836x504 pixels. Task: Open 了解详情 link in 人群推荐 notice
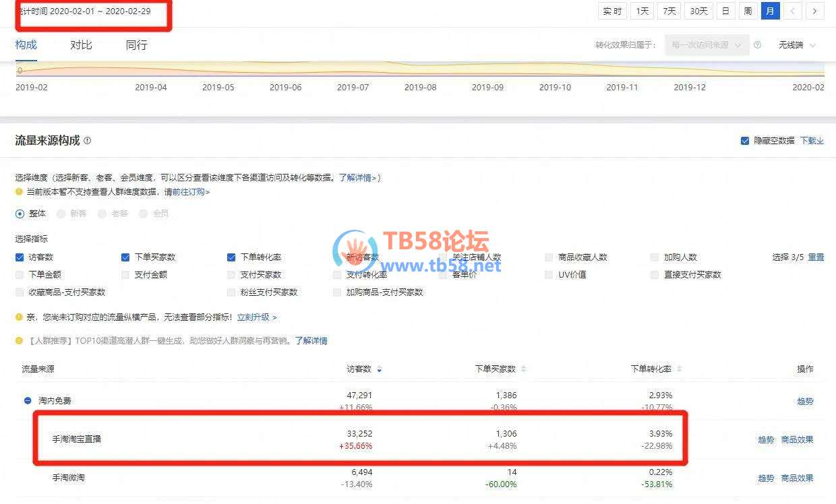pyautogui.click(x=311, y=341)
